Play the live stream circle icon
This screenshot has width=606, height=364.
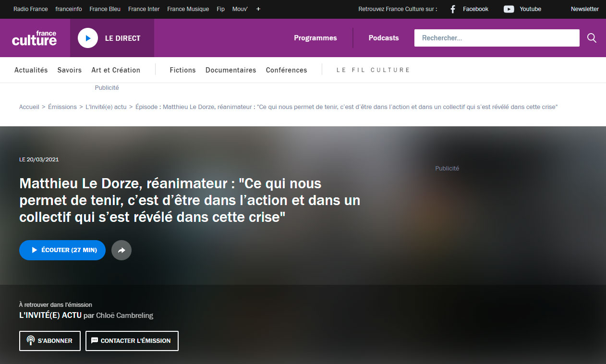[x=88, y=38]
